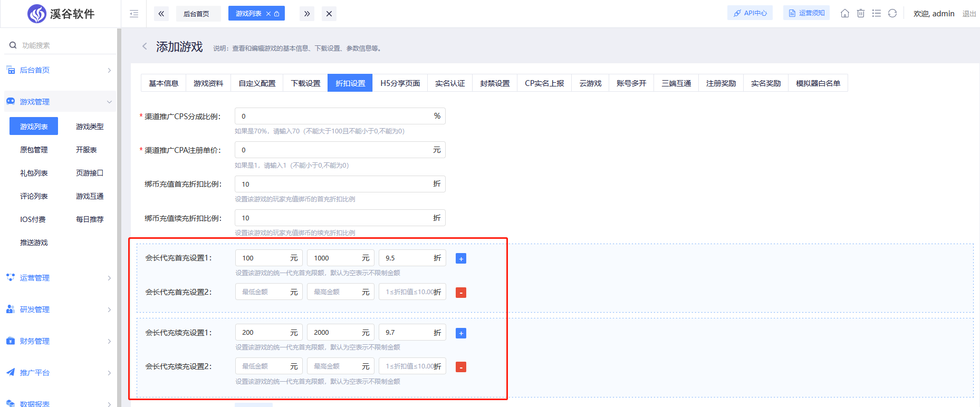Collapse the sidebar menu toggle icon
Image resolution: width=980 pixels, height=407 pixels.
point(134,14)
